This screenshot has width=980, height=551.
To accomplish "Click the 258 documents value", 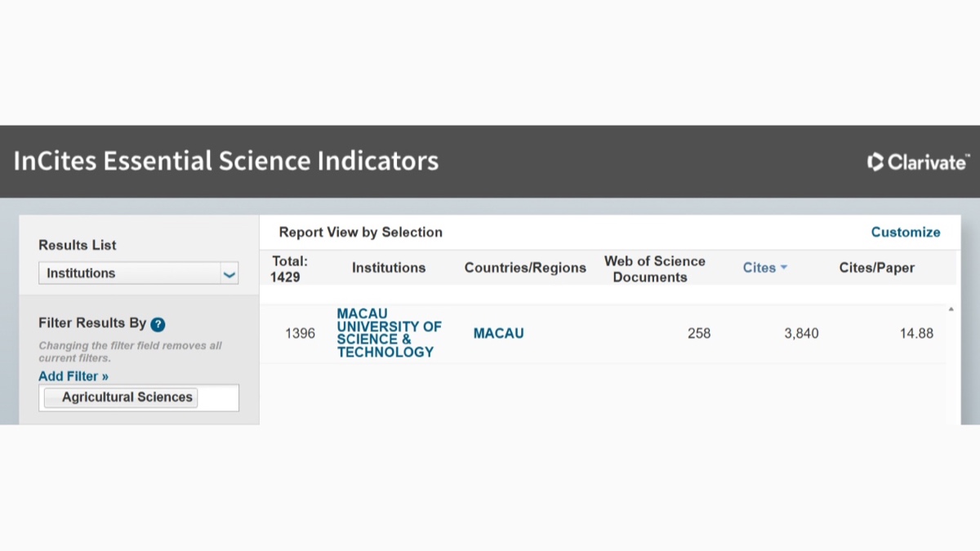I will point(698,333).
